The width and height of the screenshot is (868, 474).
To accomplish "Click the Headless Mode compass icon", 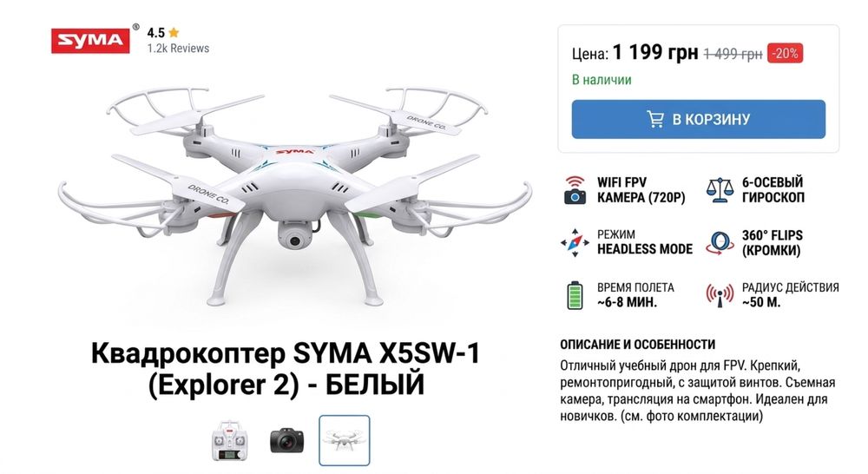I will (575, 242).
